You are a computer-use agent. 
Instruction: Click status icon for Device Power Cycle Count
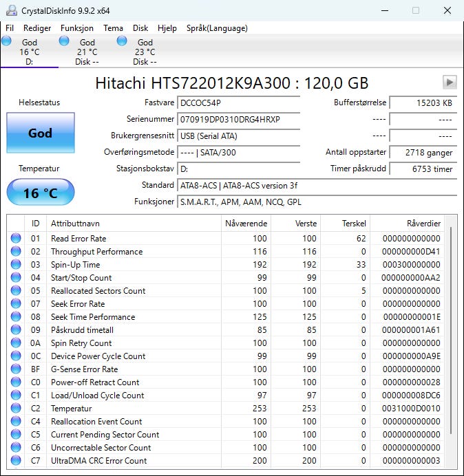[x=16, y=356]
